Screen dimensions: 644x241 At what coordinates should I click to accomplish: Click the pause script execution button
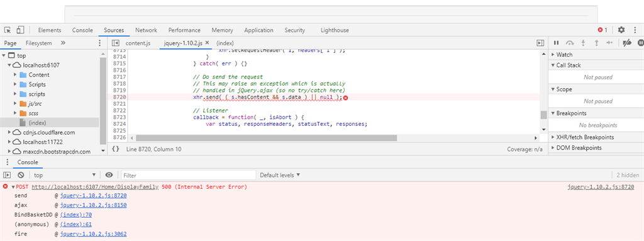556,43
